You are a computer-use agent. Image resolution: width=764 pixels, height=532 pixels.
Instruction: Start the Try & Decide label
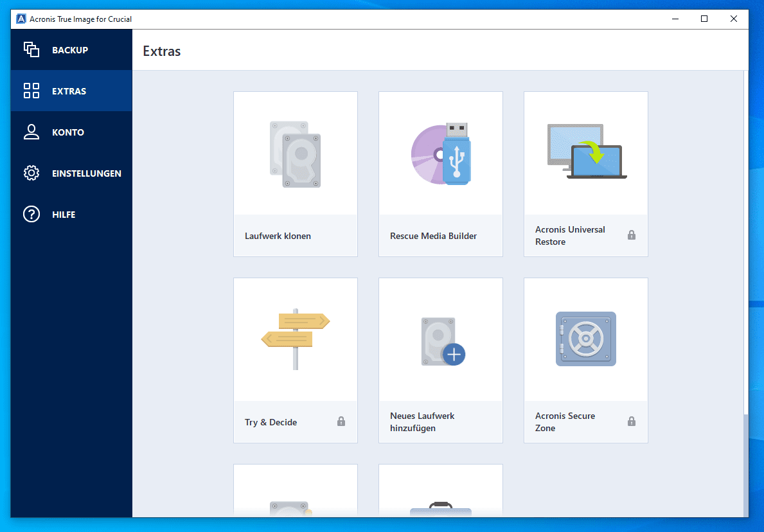coord(271,422)
